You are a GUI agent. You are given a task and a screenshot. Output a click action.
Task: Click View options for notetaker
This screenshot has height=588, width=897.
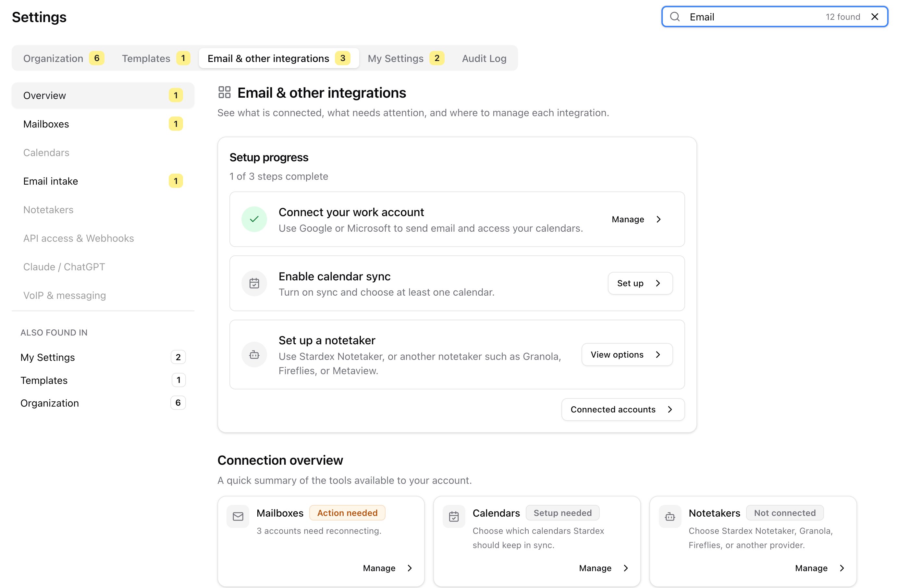click(x=627, y=355)
